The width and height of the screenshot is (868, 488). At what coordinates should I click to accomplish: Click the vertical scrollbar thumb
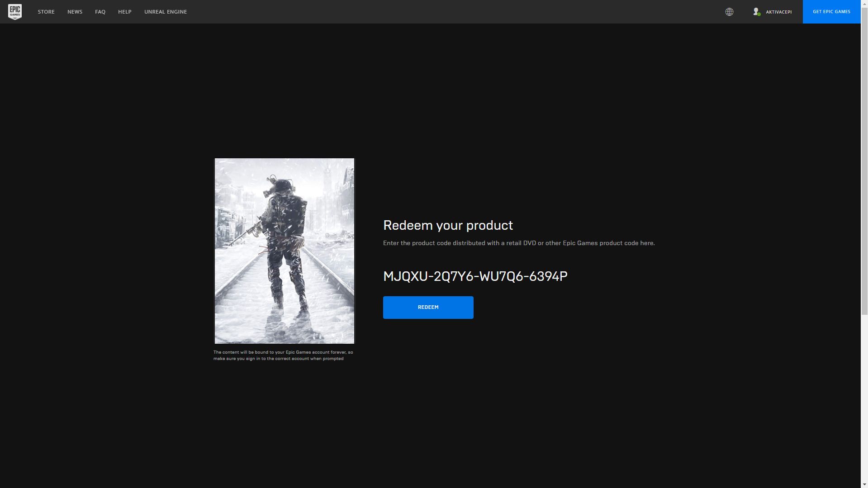864,158
